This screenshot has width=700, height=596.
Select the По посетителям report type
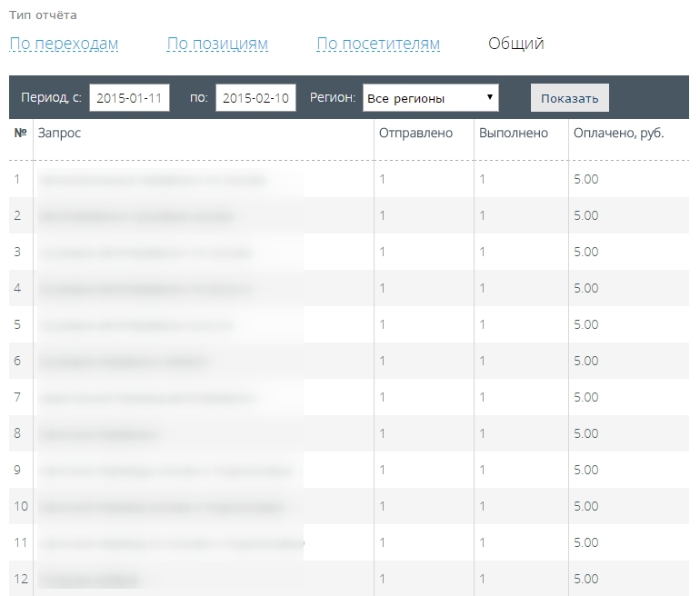click(378, 44)
